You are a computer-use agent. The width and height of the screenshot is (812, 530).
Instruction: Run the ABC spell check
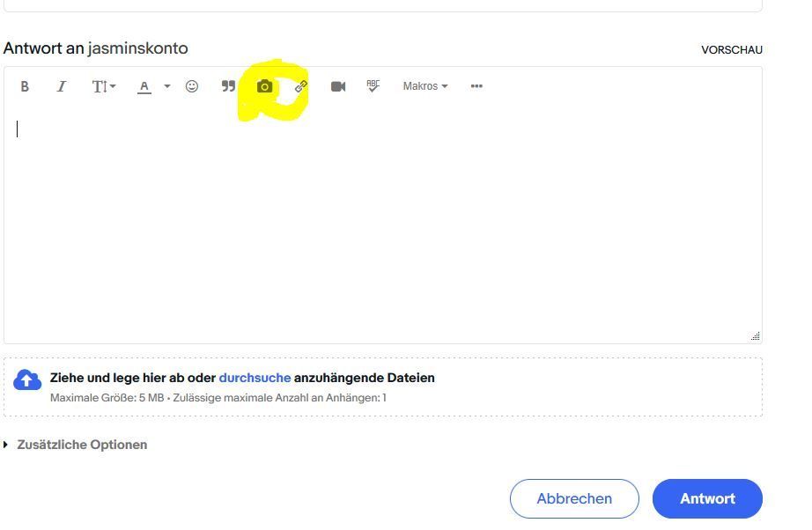373,86
